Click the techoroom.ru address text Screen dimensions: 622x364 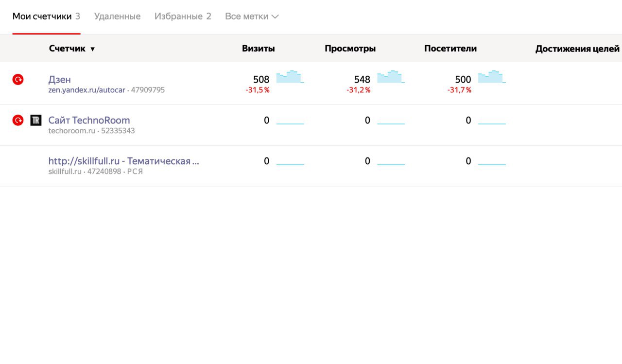(71, 131)
